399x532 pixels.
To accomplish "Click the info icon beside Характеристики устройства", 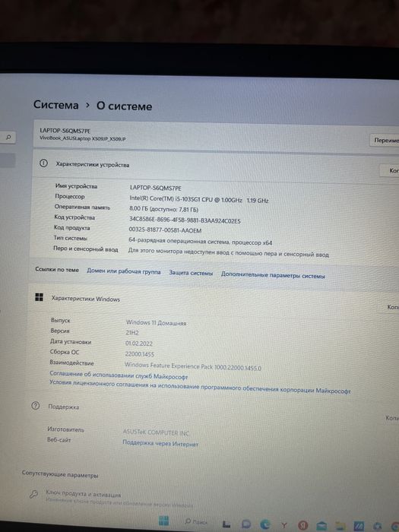I will point(43,163).
